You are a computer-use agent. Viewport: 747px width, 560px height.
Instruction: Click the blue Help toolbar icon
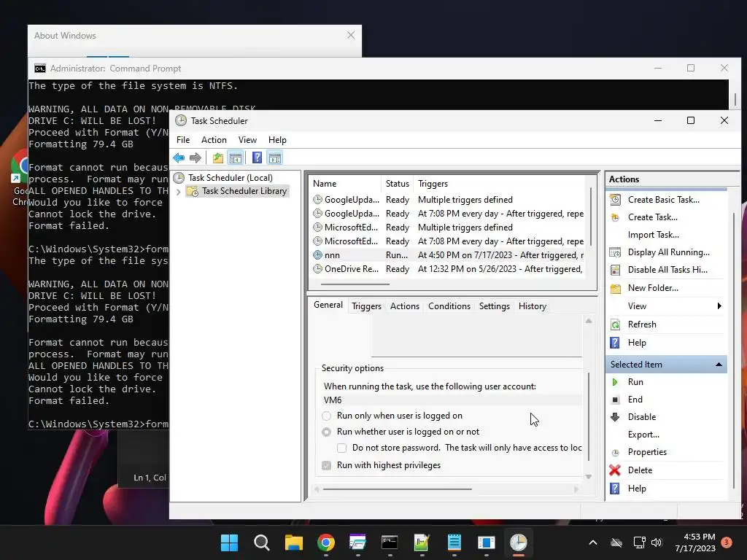click(x=257, y=157)
